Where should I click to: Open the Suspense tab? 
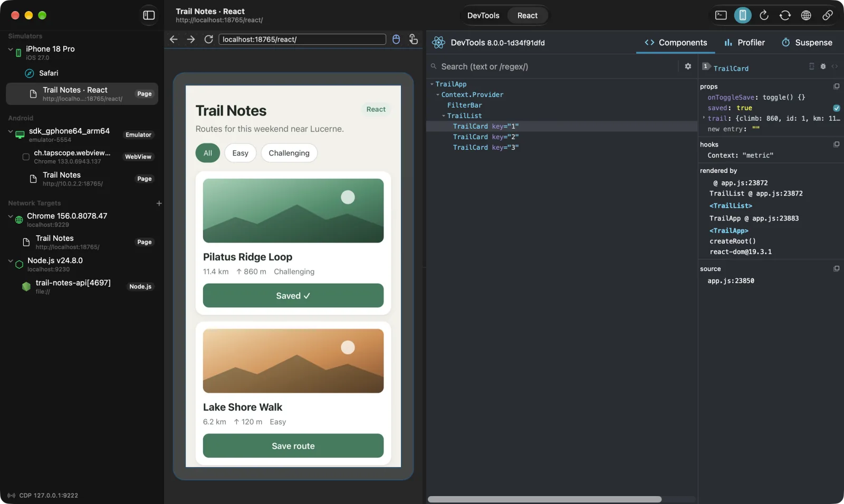point(807,43)
